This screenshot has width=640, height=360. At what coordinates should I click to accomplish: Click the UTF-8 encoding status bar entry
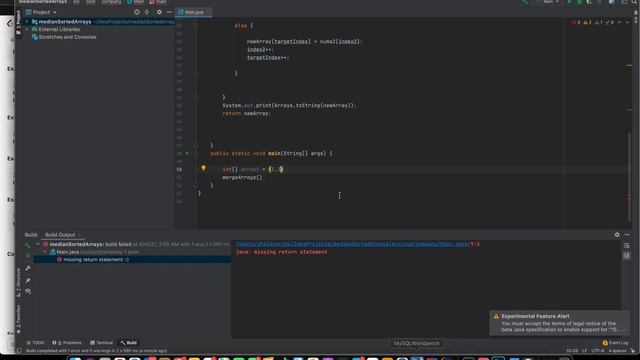(598, 351)
